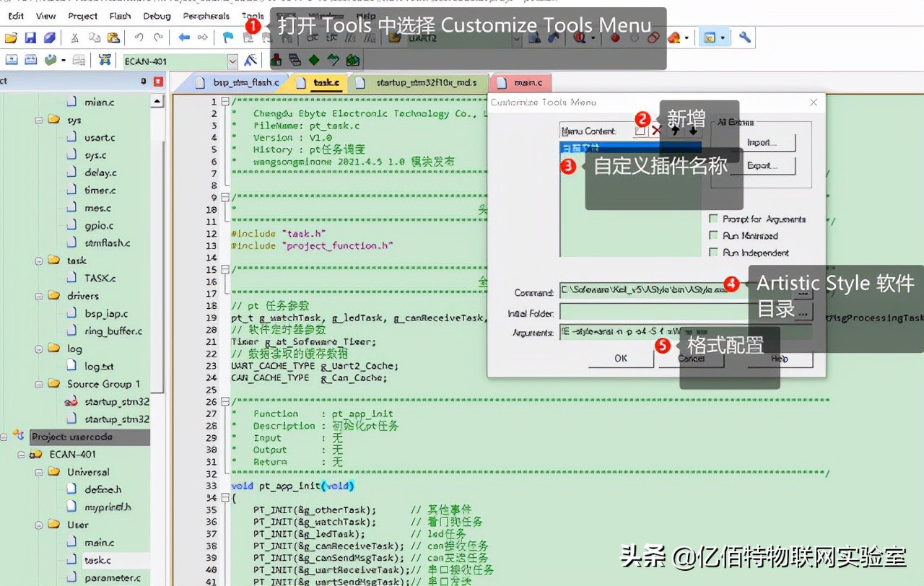Open the Debug menu
Viewport: 924px width, 586px height.
(x=157, y=16)
